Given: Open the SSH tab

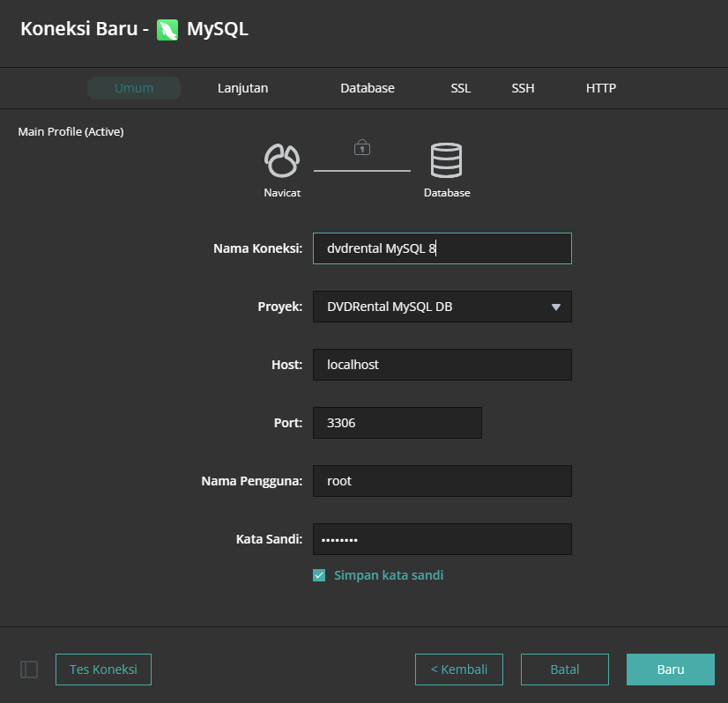Looking at the screenshot, I should [523, 88].
